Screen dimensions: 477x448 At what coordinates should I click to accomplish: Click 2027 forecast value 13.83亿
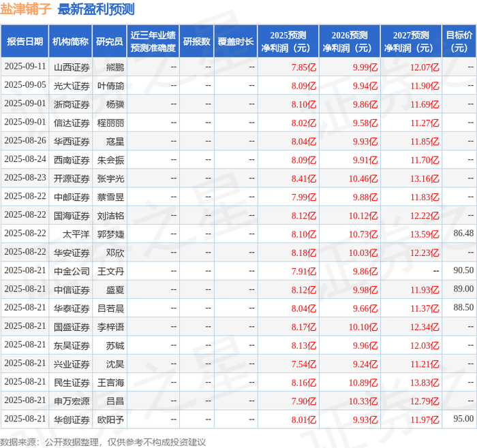pos(425,383)
